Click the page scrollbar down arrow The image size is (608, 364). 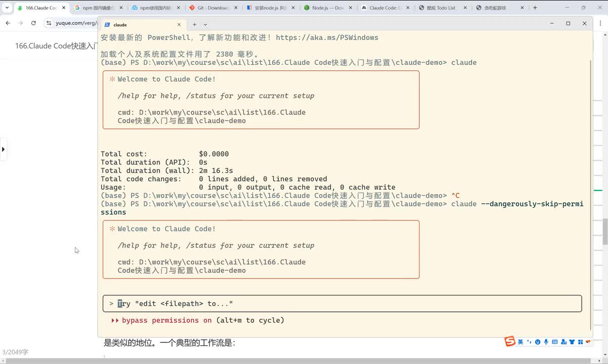click(x=604, y=354)
